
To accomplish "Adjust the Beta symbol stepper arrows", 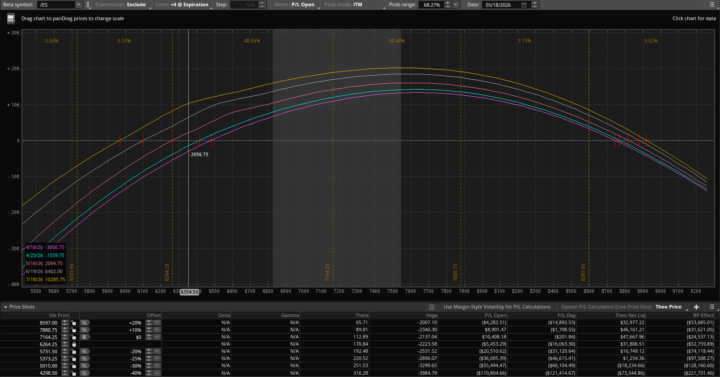I will 87,5.
